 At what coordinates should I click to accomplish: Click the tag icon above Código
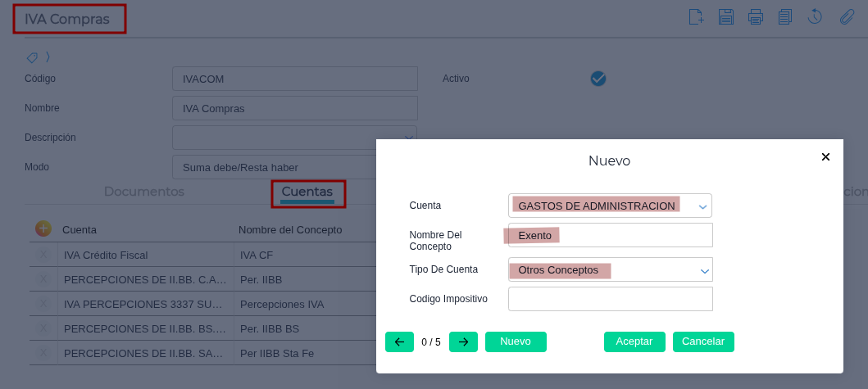(x=32, y=57)
